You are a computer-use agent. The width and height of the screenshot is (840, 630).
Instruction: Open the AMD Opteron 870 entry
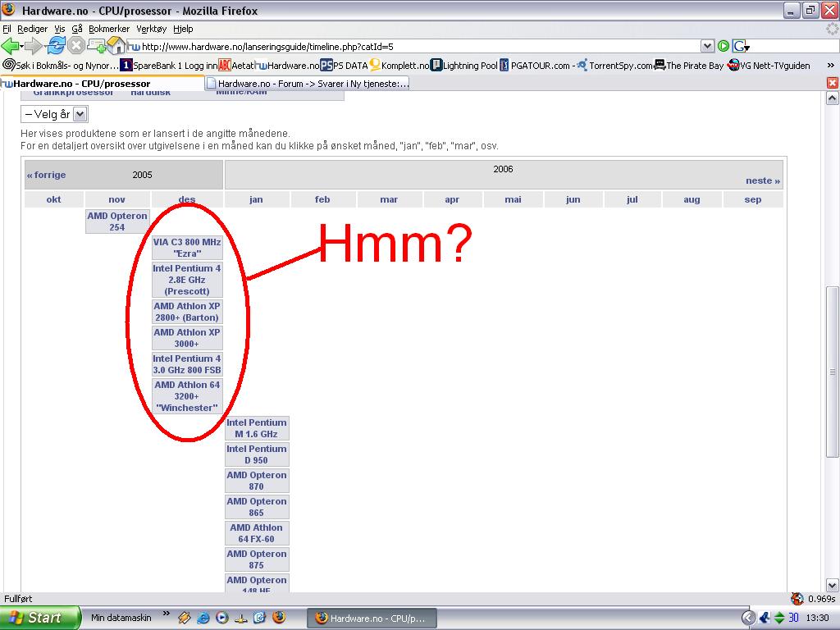[x=257, y=481]
